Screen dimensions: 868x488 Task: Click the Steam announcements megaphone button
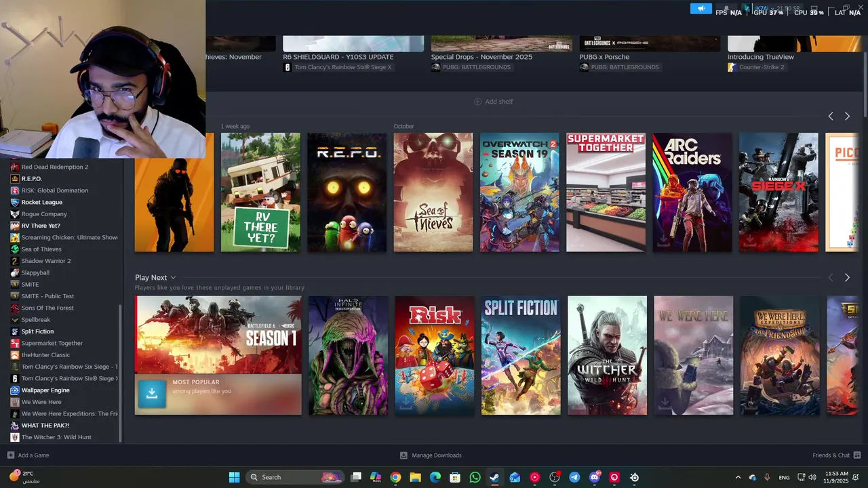coord(701,9)
